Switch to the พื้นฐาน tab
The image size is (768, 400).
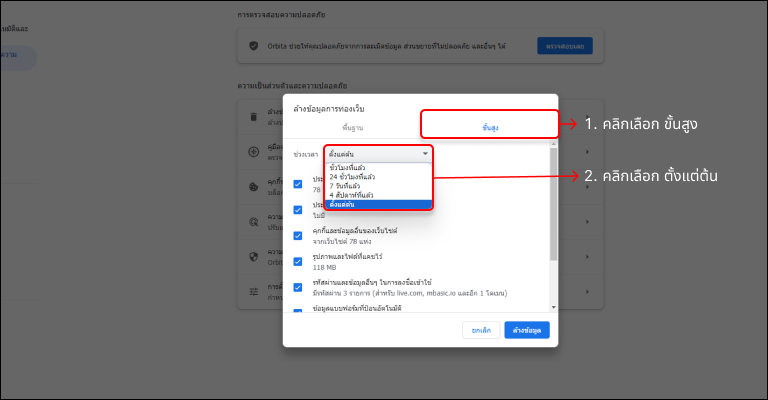pos(352,128)
